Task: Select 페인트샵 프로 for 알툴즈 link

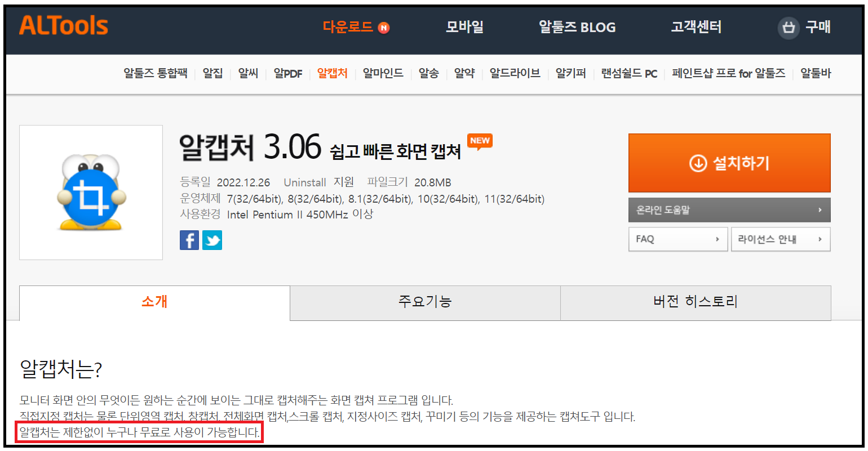Action: pyautogui.click(x=729, y=73)
